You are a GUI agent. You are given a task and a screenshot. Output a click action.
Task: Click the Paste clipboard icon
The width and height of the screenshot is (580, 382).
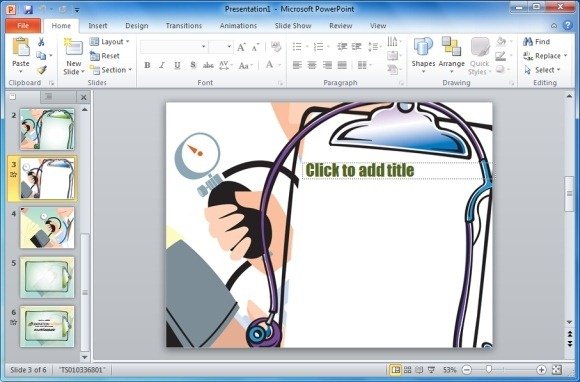21,47
